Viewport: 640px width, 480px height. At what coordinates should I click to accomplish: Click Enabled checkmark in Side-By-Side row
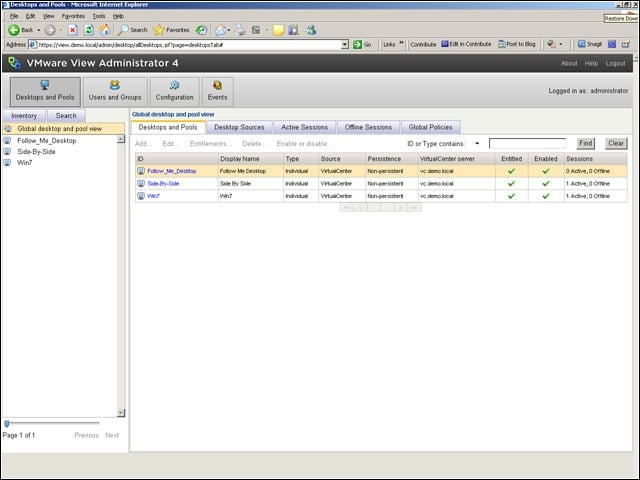(x=546, y=184)
